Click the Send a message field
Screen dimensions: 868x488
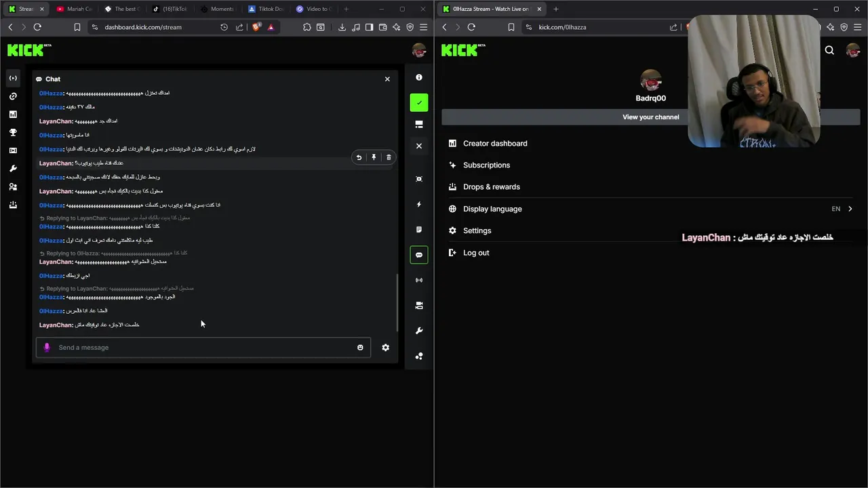203,348
